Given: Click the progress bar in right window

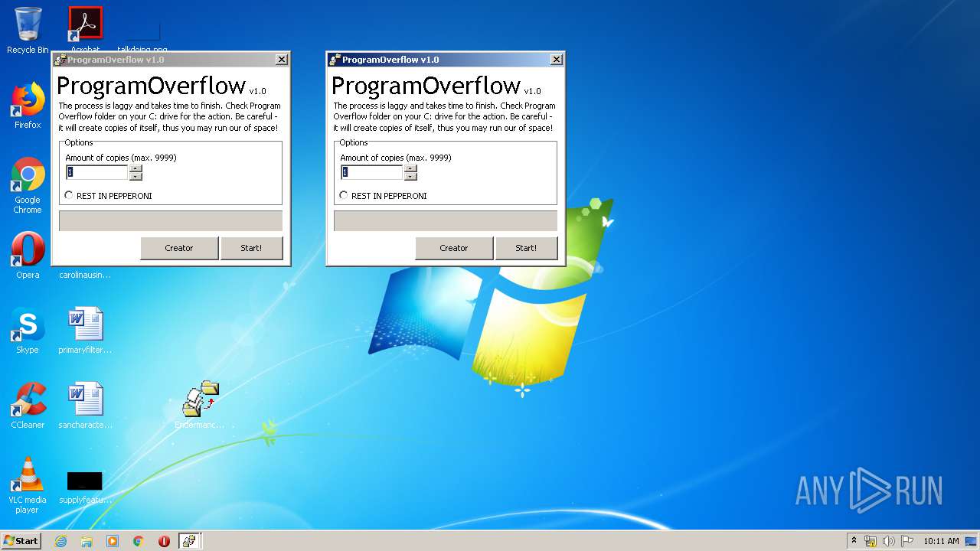Looking at the screenshot, I should [x=446, y=221].
